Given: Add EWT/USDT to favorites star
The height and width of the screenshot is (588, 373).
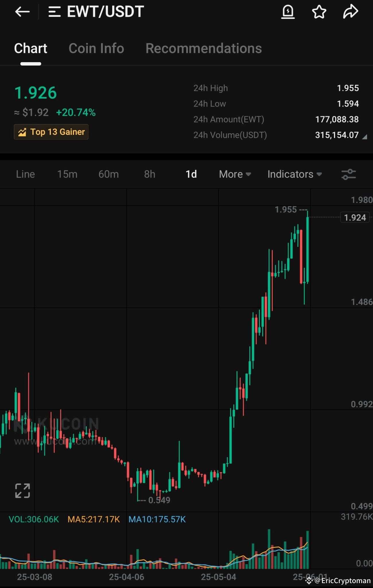Looking at the screenshot, I should (319, 12).
